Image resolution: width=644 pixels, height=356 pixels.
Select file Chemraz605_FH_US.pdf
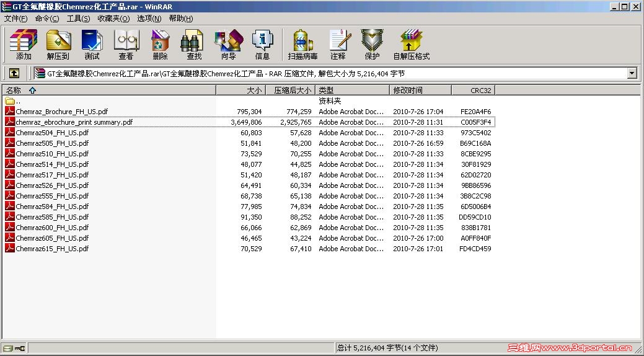pyautogui.click(x=52, y=238)
